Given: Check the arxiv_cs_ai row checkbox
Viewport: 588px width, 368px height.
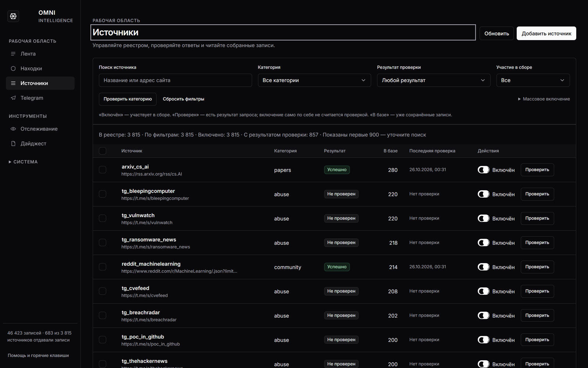Looking at the screenshot, I should point(103,170).
